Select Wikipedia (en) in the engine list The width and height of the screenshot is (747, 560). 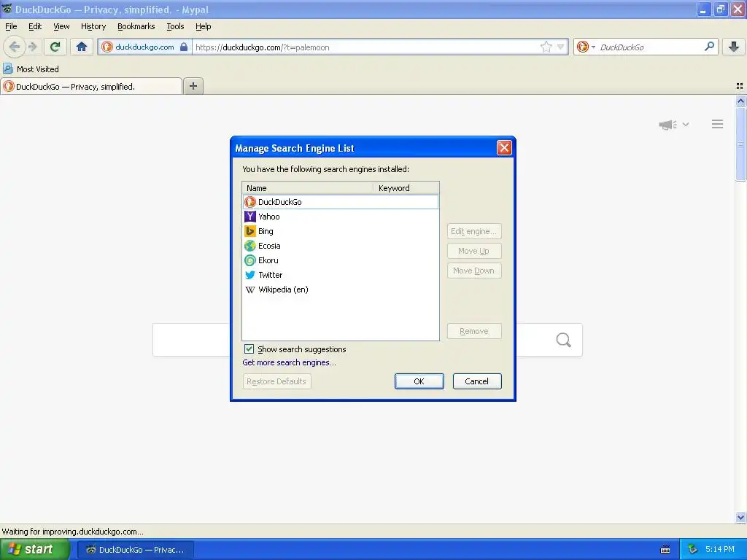click(x=341, y=289)
